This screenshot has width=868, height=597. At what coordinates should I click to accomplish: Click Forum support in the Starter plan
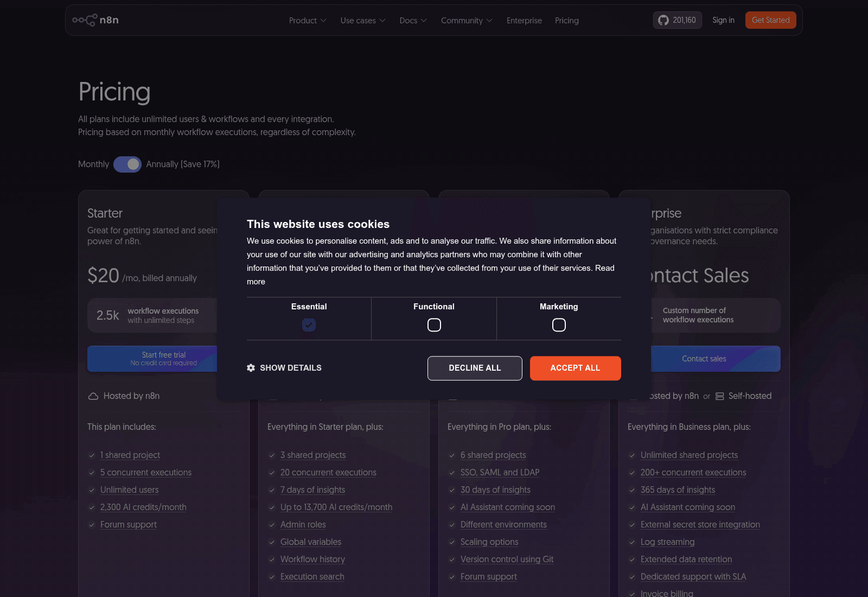point(129,525)
